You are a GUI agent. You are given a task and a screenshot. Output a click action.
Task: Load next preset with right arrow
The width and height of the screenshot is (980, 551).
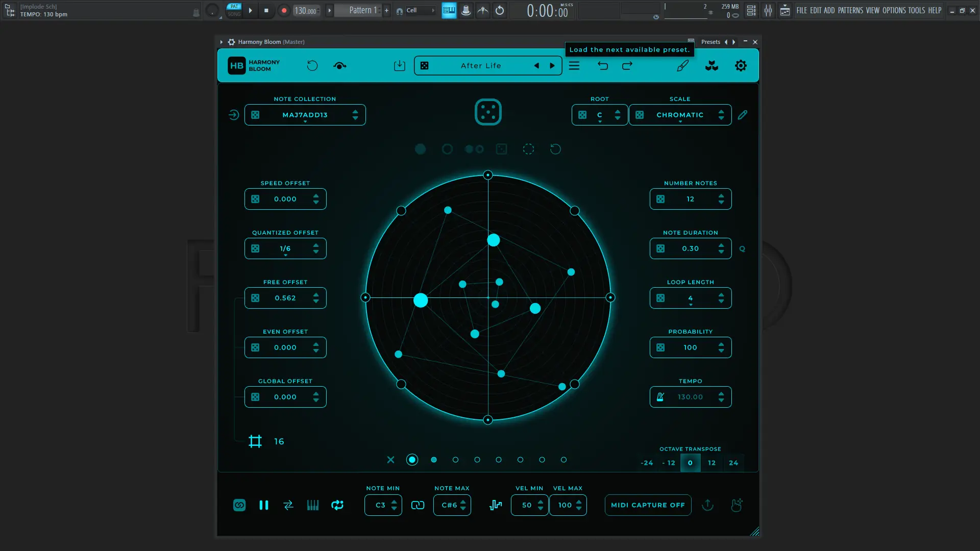pyautogui.click(x=552, y=66)
